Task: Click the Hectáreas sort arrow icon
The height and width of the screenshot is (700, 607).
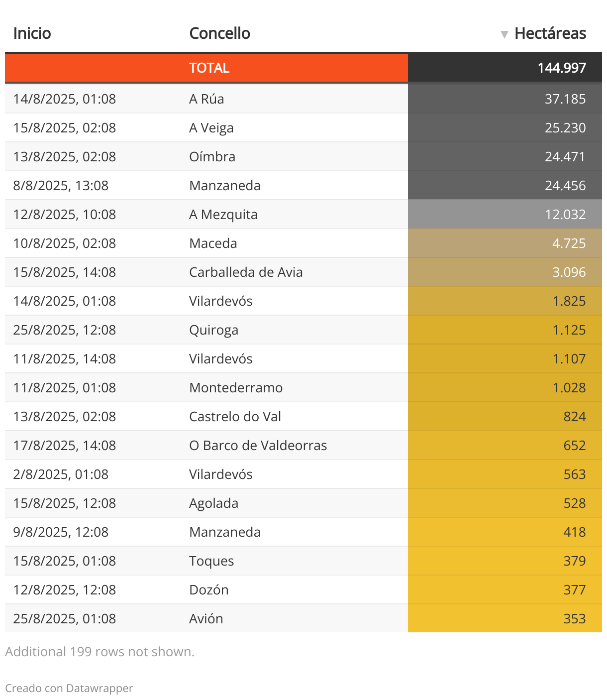Action: [x=504, y=34]
